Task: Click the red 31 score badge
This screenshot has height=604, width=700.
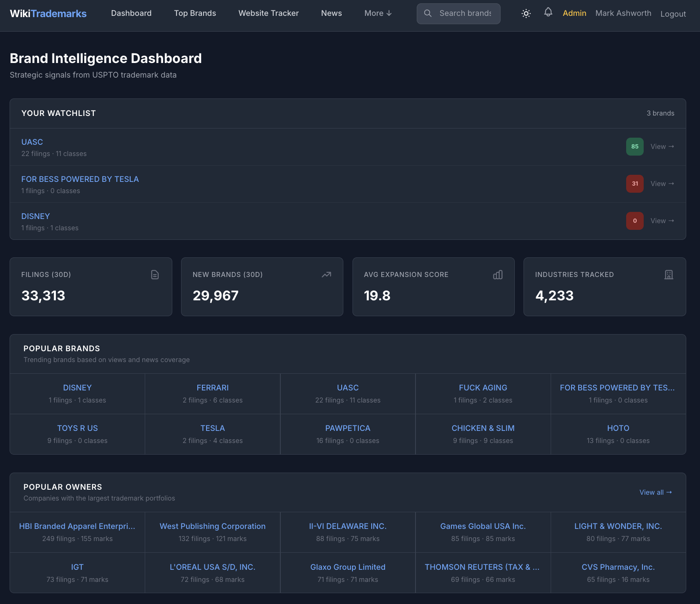Action: coord(635,184)
